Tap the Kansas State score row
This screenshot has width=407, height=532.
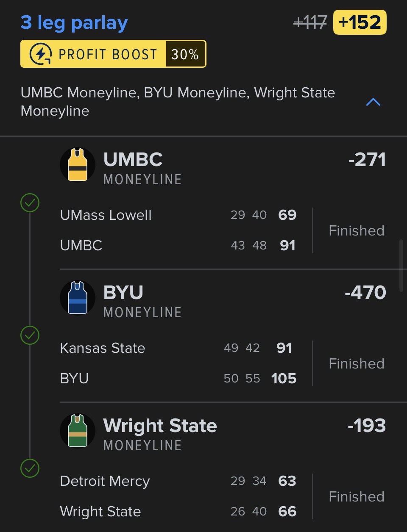(x=178, y=348)
